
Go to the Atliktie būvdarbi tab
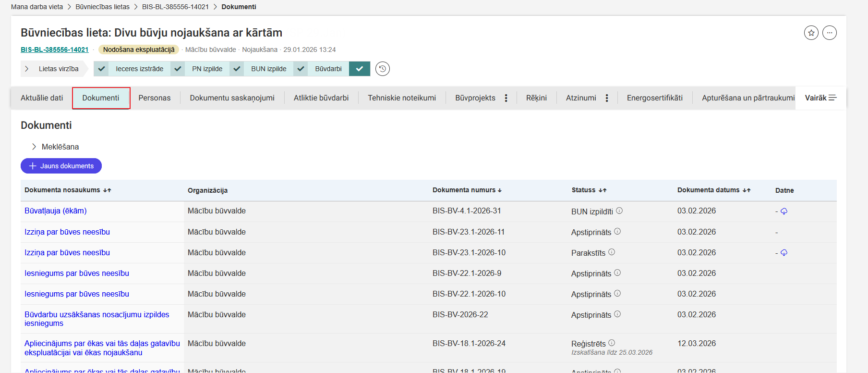(x=321, y=98)
